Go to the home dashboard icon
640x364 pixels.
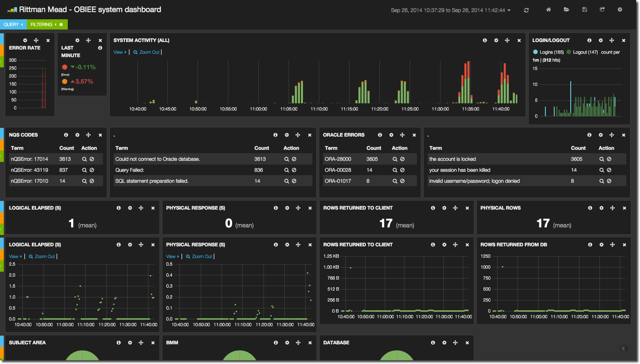coord(548,10)
